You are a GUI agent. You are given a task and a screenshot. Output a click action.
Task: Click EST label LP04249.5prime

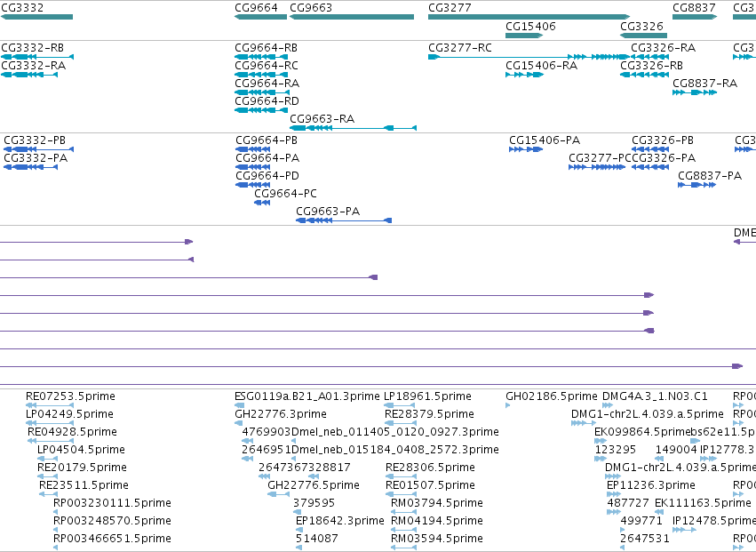[x=69, y=414]
